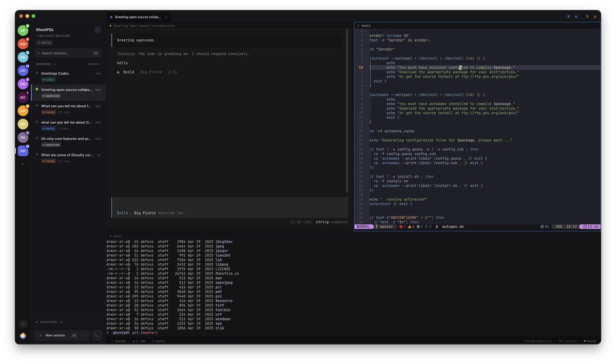Screen dimensions: 616x364
Task: Click the 13.5K (7%) token usage label
Action: [301, 222]
